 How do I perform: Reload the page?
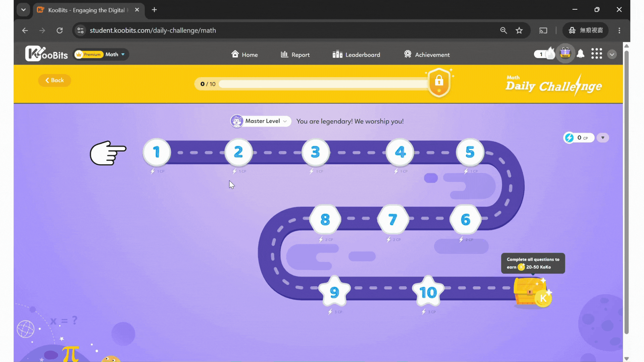click(60, 31)
